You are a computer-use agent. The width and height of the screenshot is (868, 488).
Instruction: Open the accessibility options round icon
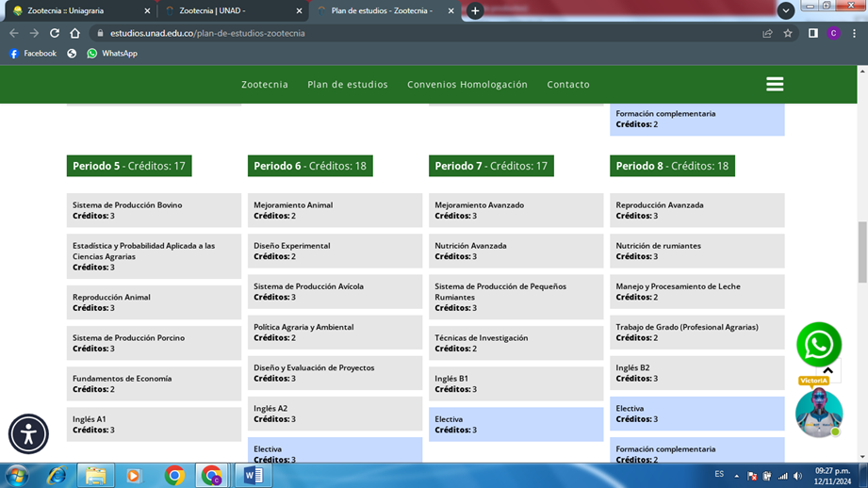[x=28, y=434]
